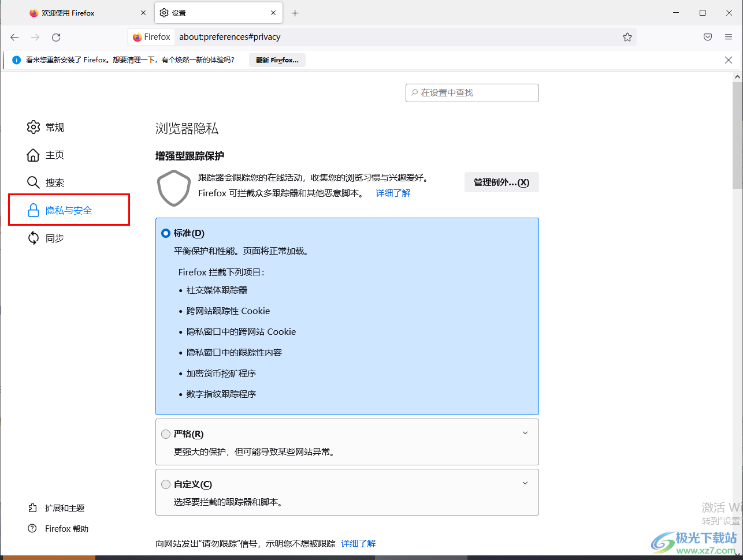This screenshot has height=560, width=743.
Task: Open the Firefox application hamburger menu
Action: pyautogui.click(x=729, y=37)
